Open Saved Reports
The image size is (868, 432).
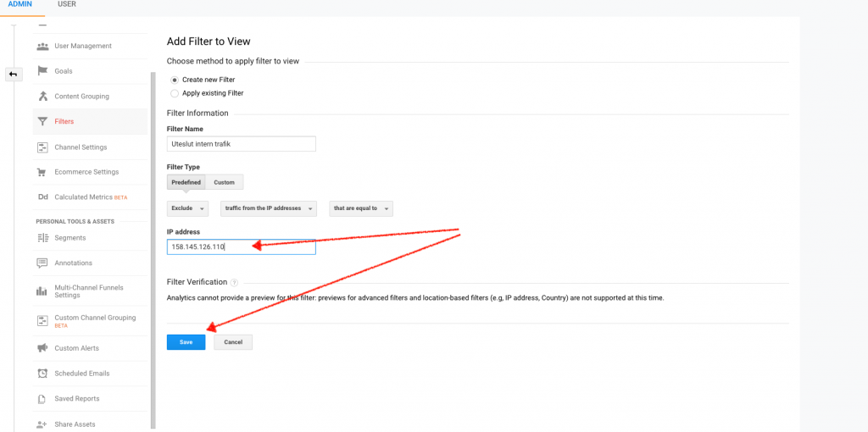[x=77, y=399]
